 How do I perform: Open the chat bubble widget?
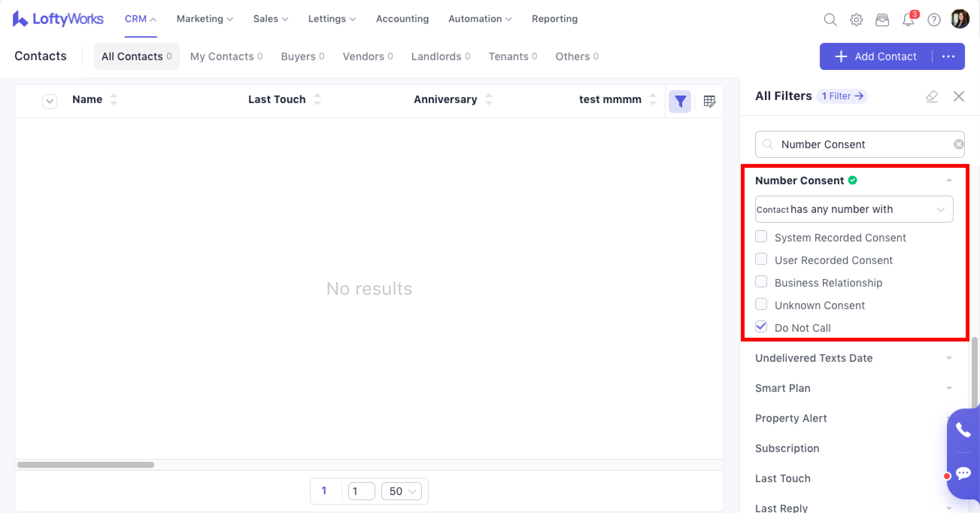click(x=963, y=474)
